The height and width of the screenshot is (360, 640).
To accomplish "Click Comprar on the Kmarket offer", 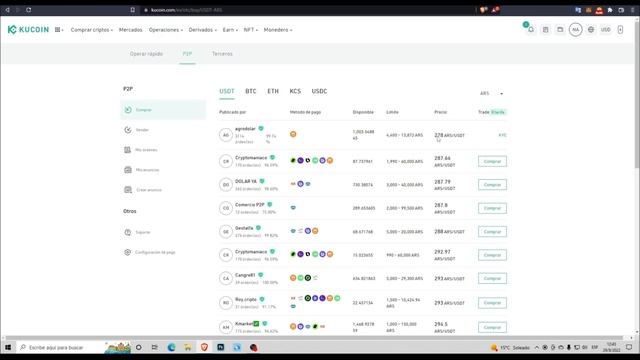I will click(492, 327).
